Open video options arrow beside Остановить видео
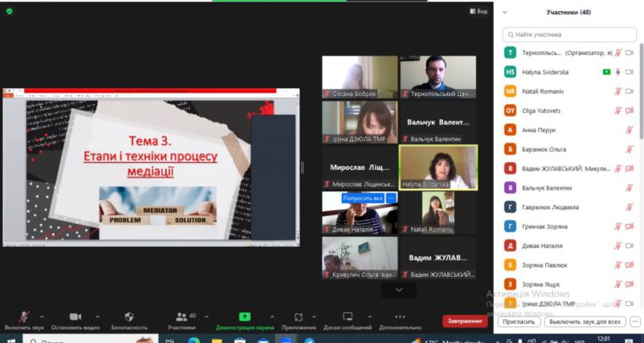Viewport: 644px width, 343px height. tap(97, 316)
